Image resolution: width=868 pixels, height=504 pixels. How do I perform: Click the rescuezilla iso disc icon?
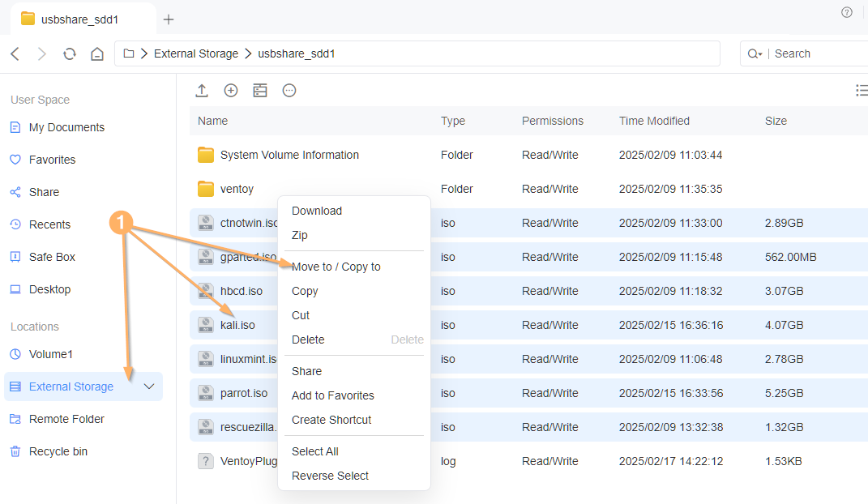coord(206,427)
